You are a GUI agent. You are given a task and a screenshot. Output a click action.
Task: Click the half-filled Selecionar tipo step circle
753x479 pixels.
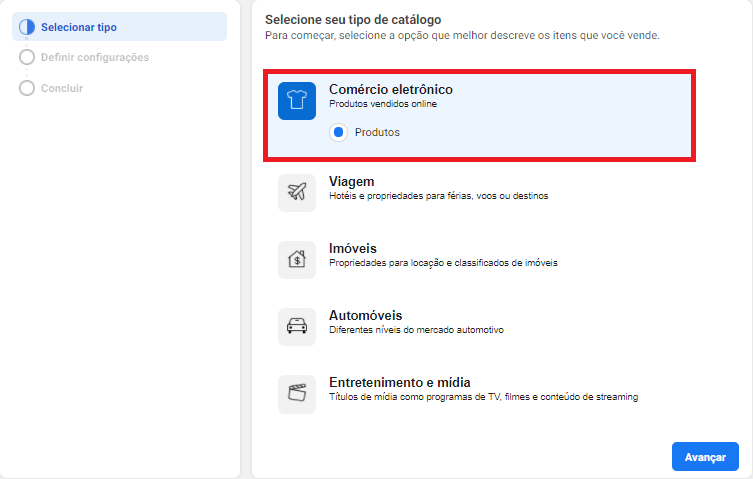(x=27, y=27)
